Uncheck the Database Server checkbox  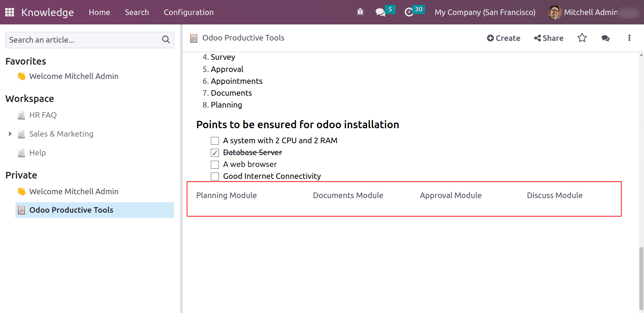[x=215, y=153]
